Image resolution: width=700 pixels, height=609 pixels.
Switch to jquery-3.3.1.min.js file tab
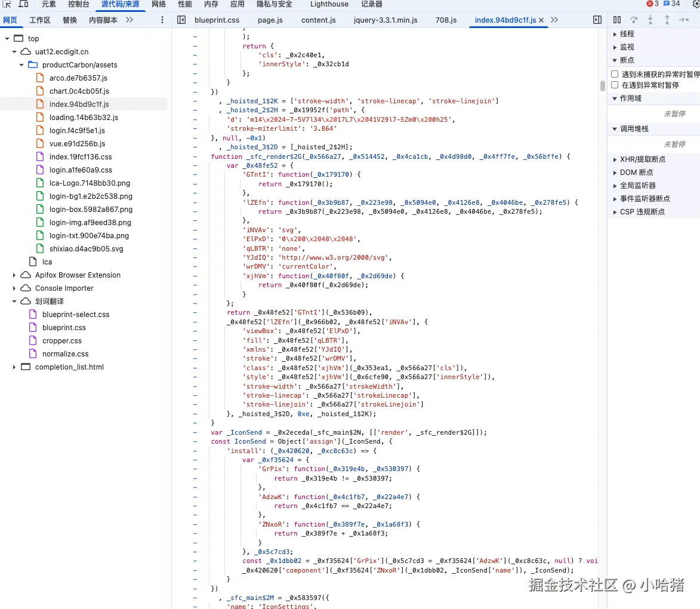(x=386, y=20)
